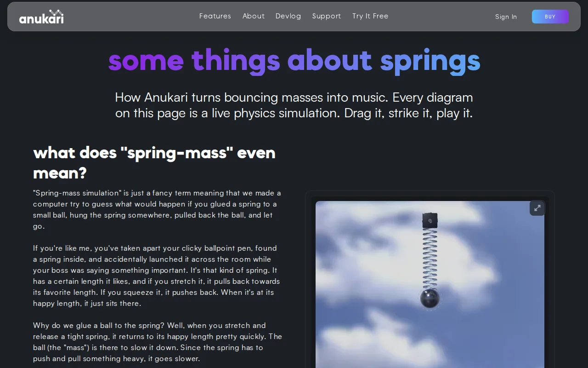The image size is (588, 368).
Task: Click the square anchor block atop spring
Action: 430,220
